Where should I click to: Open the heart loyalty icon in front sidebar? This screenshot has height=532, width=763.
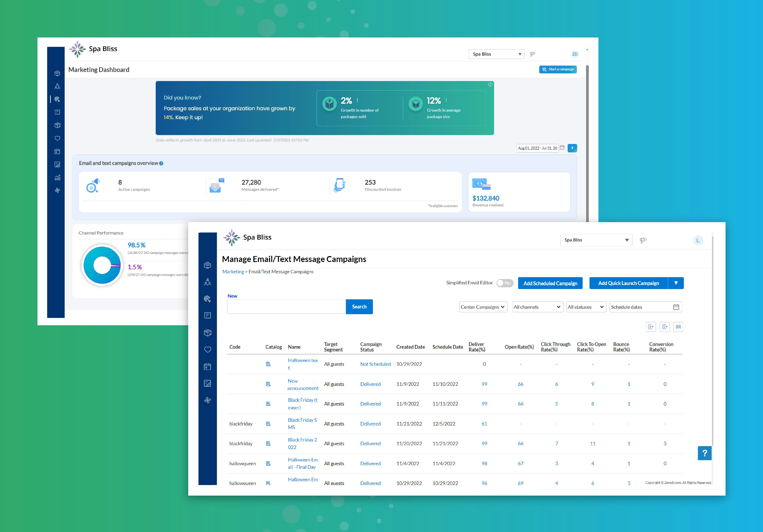[208, 350]
